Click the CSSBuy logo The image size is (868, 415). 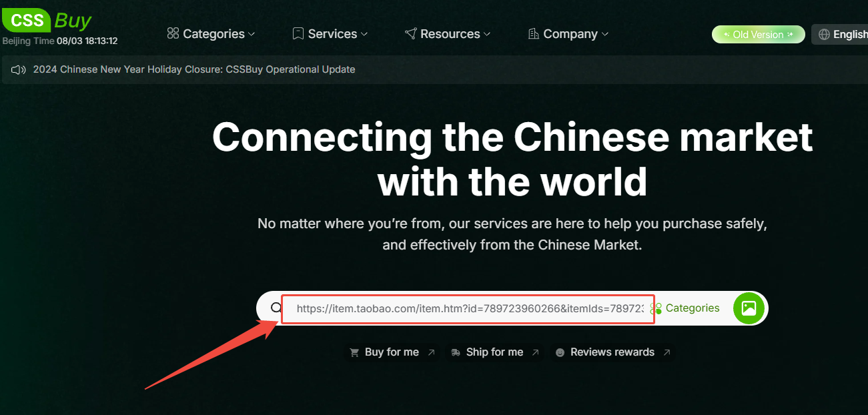[47, 20]
